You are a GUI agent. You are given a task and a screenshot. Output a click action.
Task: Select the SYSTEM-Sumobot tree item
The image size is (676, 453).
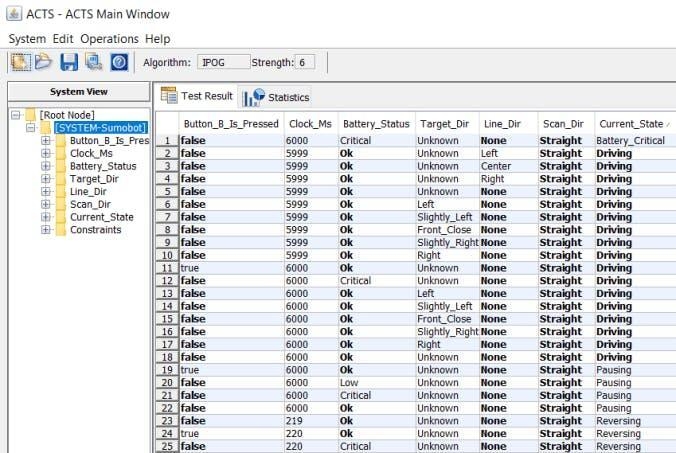coord(100,128)
